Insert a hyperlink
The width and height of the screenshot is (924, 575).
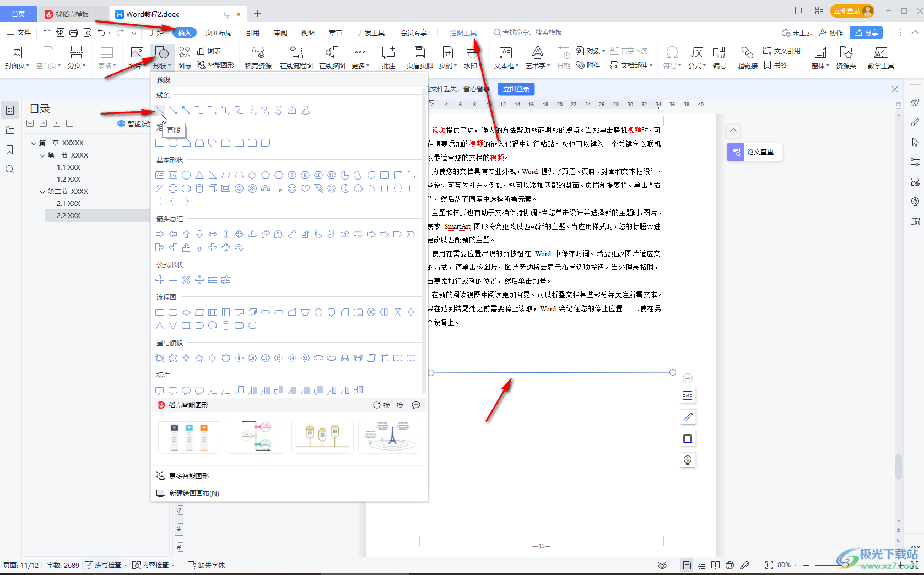[x=748, y=58]
